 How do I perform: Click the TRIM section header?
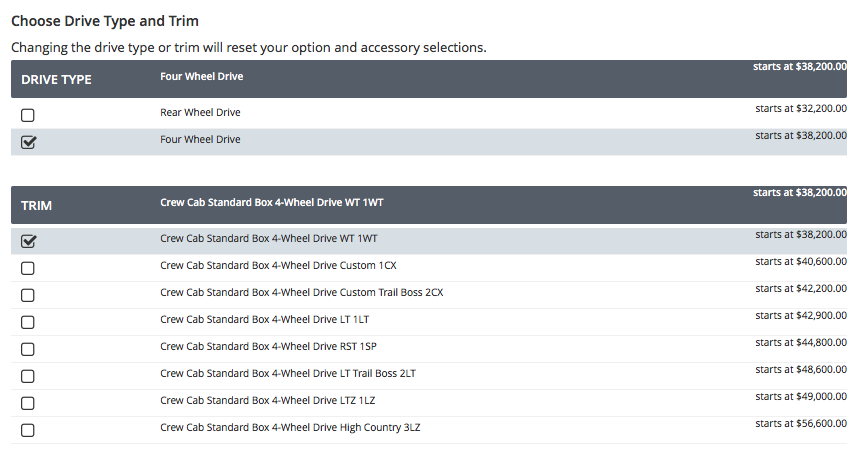point(37,206)
